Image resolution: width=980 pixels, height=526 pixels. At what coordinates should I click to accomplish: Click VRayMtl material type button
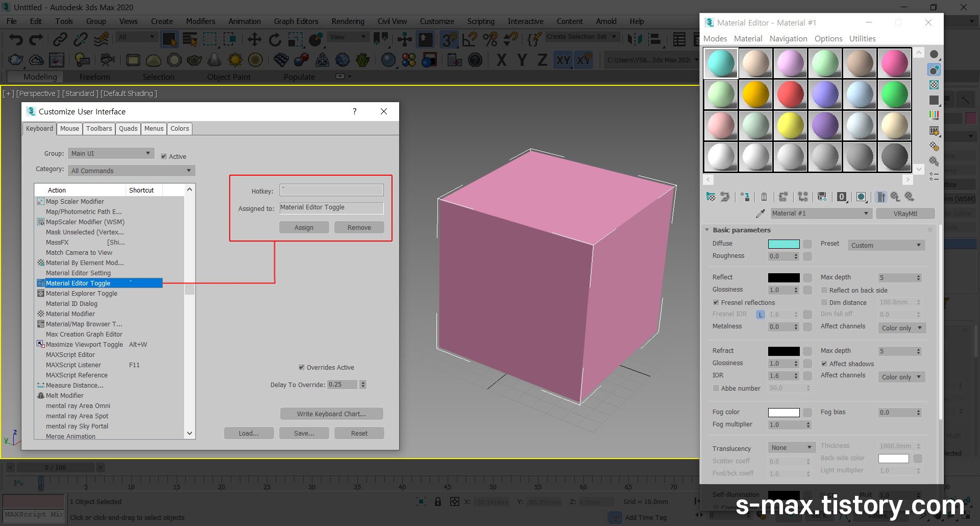[905, 213]
